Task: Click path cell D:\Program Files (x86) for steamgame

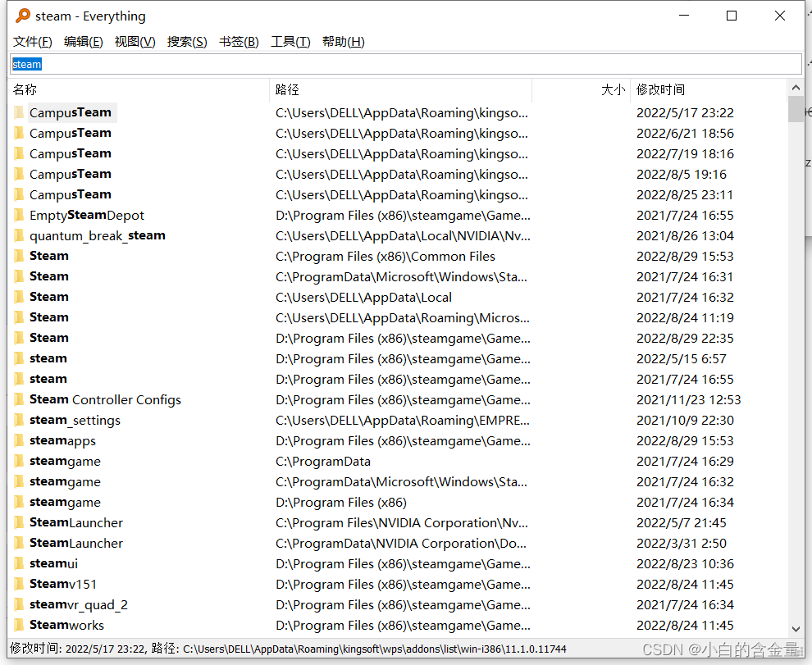Action: tap(340, 503)
